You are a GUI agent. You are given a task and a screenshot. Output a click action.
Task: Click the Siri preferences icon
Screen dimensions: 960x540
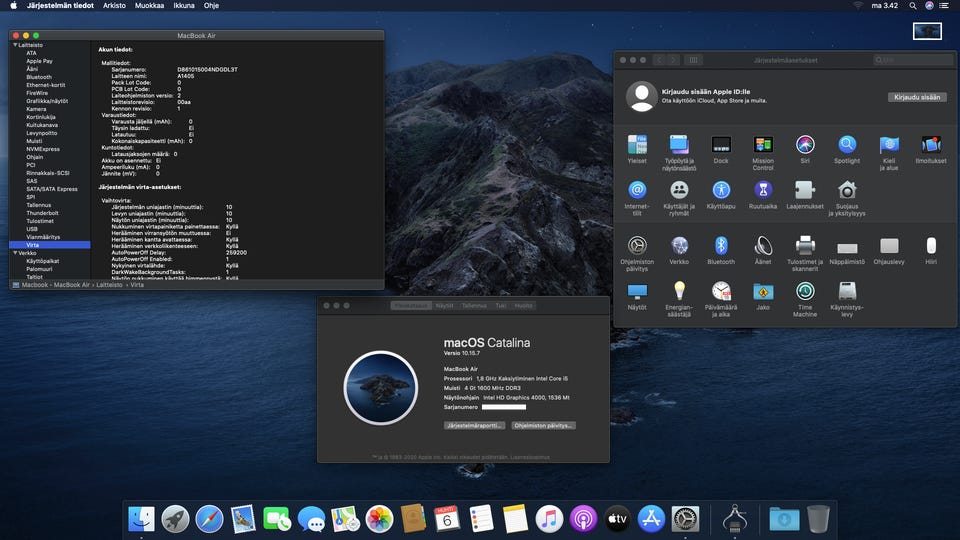coord(805,145)
